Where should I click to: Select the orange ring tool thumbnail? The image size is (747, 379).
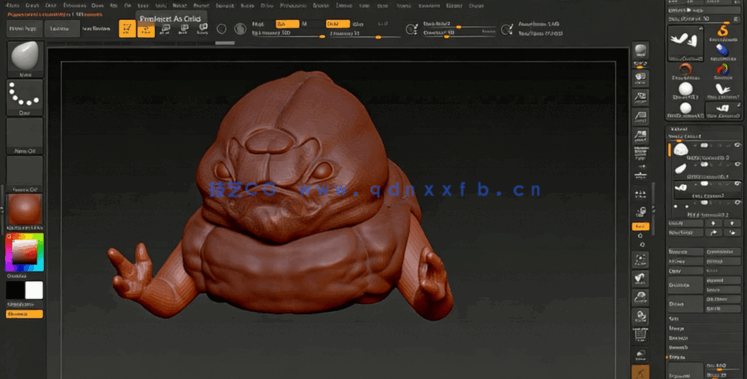pyautogui.click(x=685, y=70)
